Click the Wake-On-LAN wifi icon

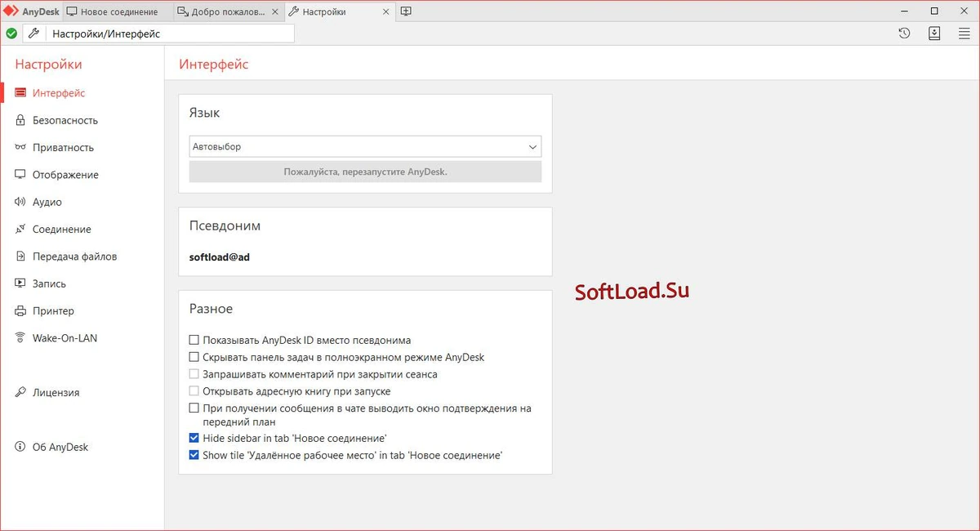20,338
